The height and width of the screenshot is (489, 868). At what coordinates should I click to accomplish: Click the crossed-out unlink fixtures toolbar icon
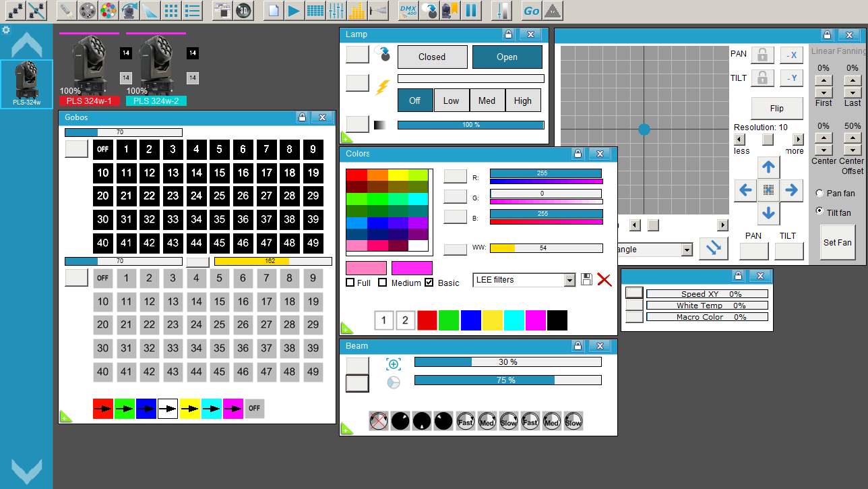[36, 11]
